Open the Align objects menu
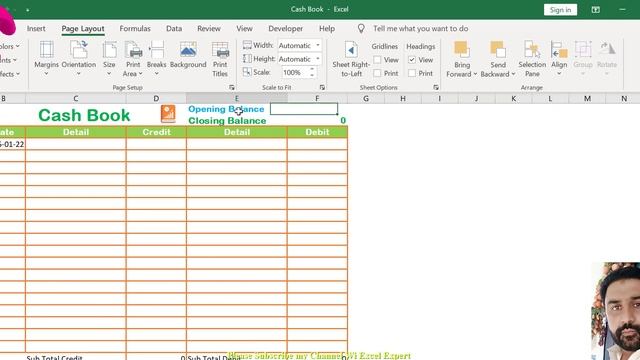This screenshot has width=640, height=360. pos(559,59)
